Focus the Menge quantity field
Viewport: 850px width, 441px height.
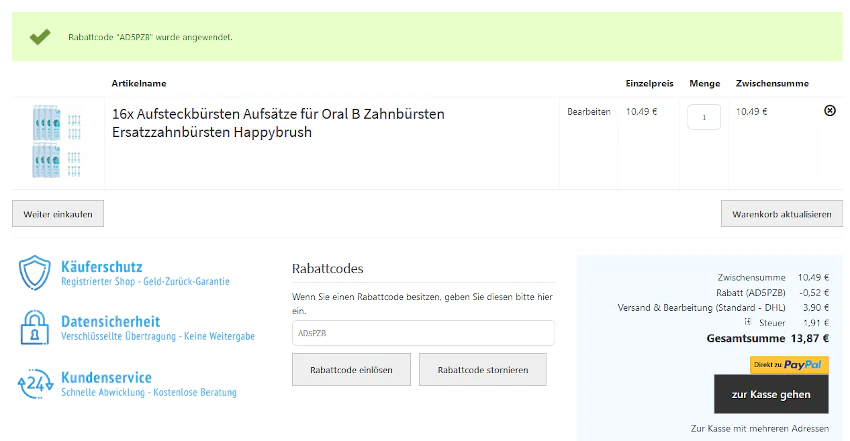[704, 117]
